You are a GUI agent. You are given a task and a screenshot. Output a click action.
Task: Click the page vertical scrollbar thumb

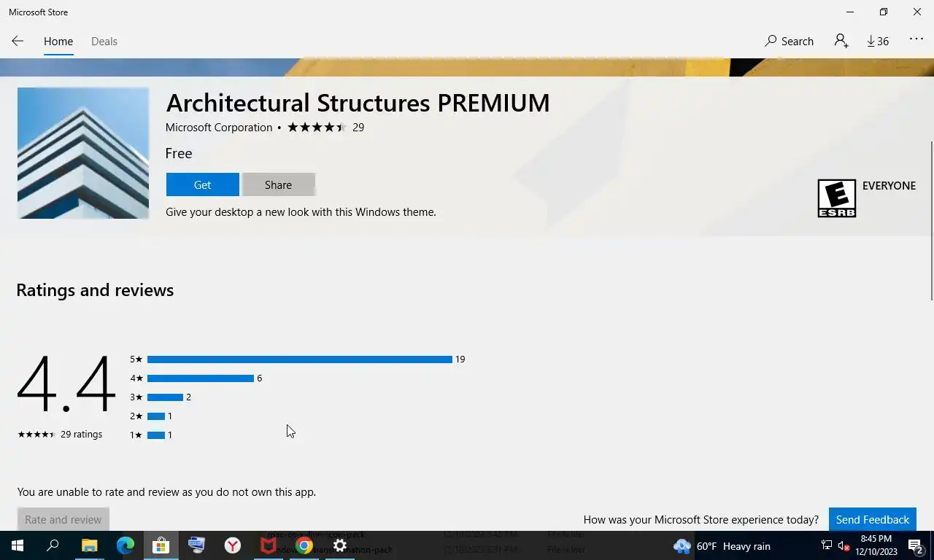click(931, 220)
